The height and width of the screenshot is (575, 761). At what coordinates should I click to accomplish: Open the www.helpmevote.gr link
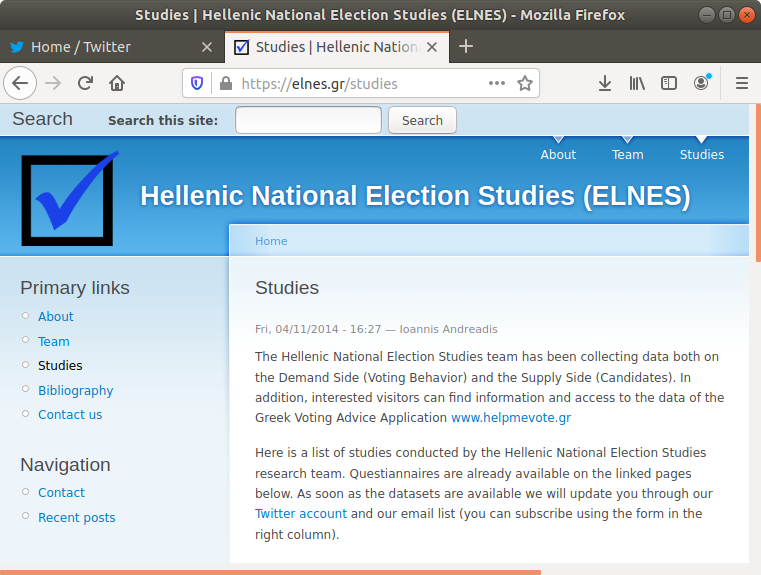(x=511, y=418)
